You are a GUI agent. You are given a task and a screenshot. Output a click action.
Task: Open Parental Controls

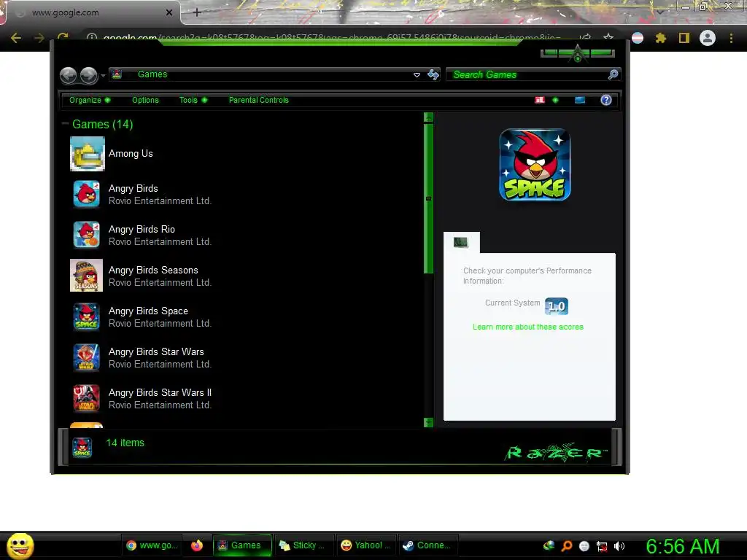259,100
